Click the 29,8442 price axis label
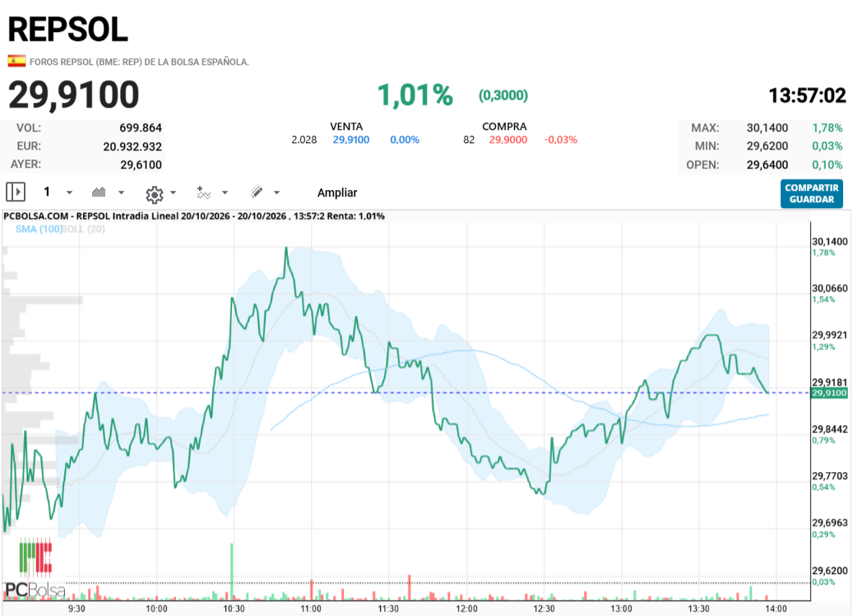The height and width of the screenshot is (616, 853). coord(830,429)
